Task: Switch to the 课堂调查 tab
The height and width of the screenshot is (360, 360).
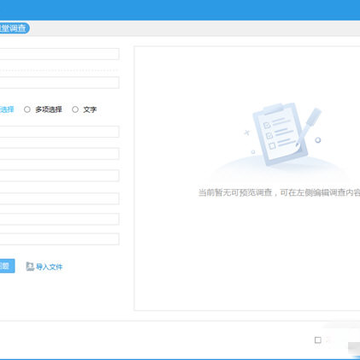Action: point(14,28)
